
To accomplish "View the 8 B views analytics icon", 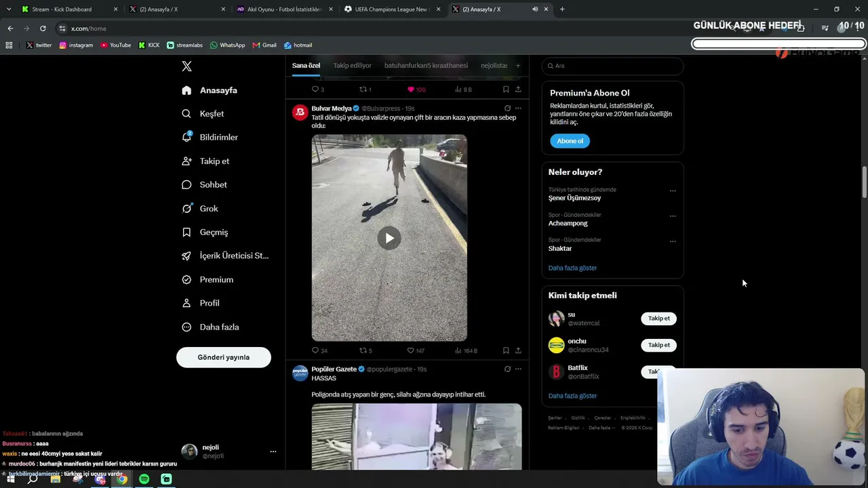I will coord(463,89).
